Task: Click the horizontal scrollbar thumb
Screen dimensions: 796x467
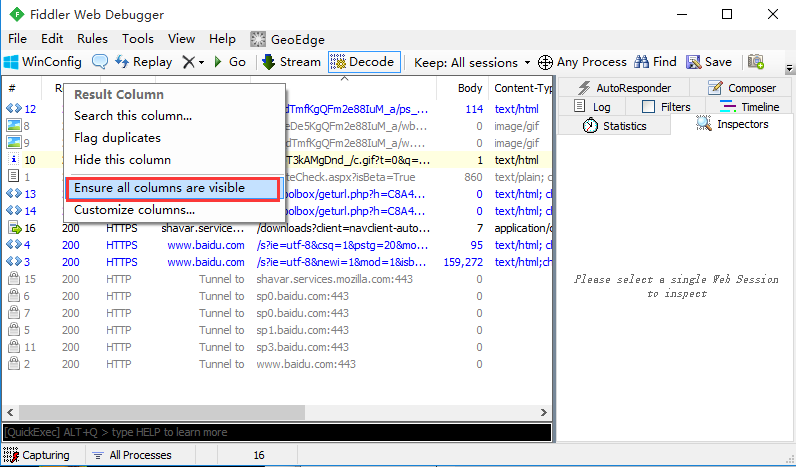Action: (x=161, y=412)
